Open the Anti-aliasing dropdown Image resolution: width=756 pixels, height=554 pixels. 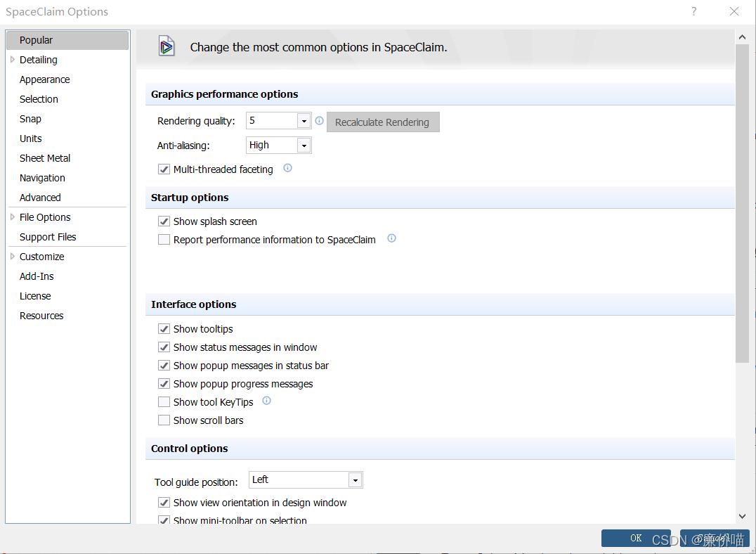coord(304,146)
